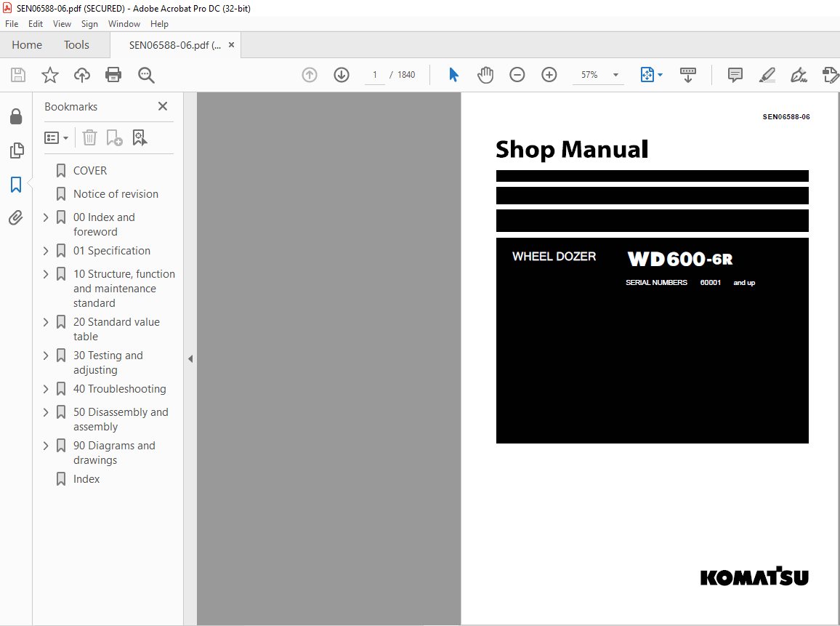Create a new bookmark
840x626 pixels.
(113, 137)
